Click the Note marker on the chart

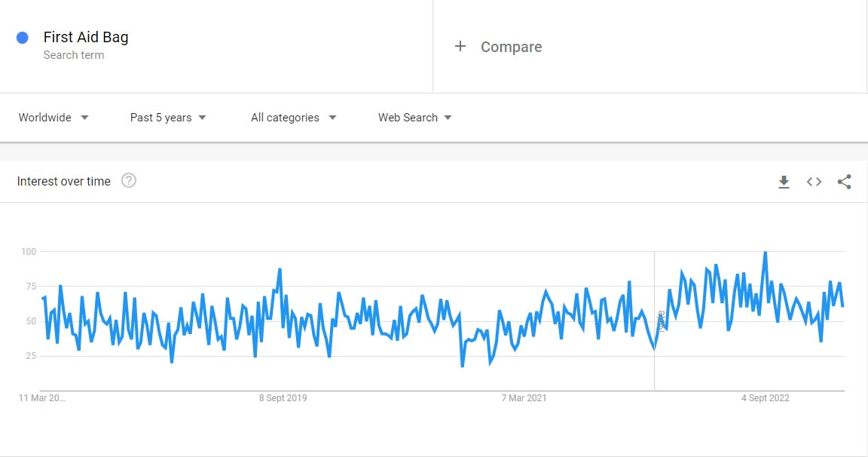click(661, 321)
